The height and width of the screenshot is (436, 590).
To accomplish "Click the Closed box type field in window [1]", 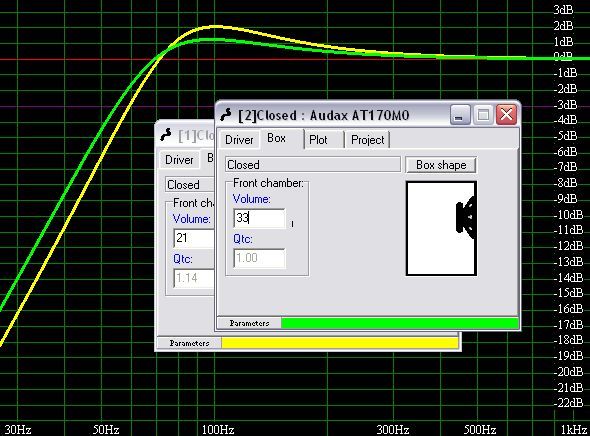I will [190, 185].
